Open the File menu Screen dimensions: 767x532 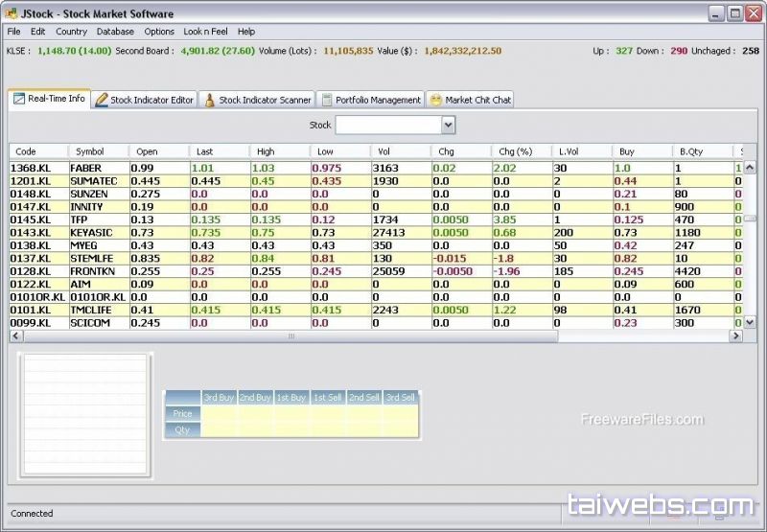tap(13, 32)
